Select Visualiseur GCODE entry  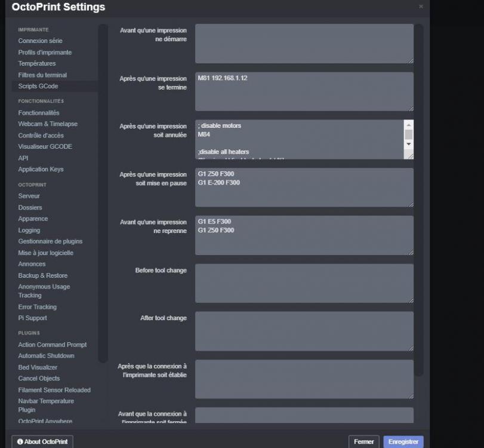click(45, 146)
